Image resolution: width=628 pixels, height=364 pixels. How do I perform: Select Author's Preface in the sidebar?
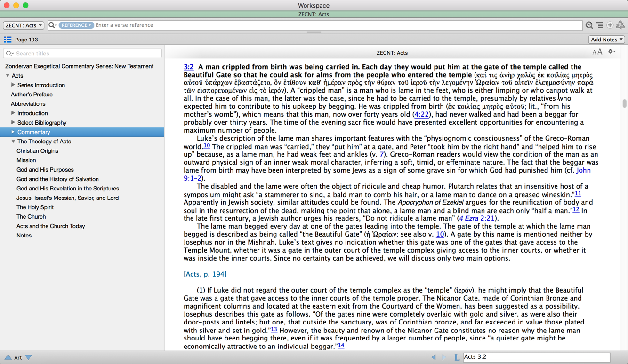click(32, 95)
